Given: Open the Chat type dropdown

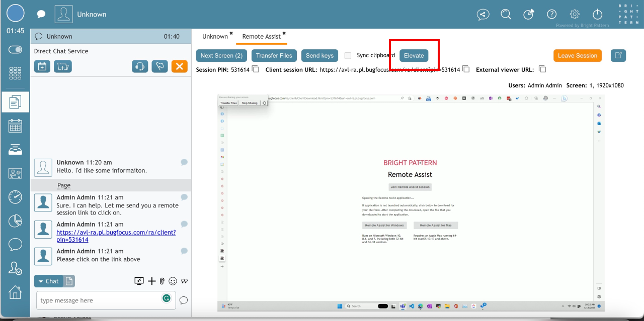Looking at the screenshot, I should (x=48, y=281).
